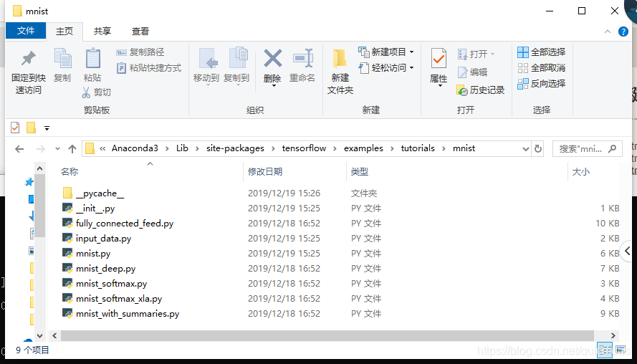Click Select none (全部取消)
The height and width of the screenshot is (364, 637).
(542, 68)
